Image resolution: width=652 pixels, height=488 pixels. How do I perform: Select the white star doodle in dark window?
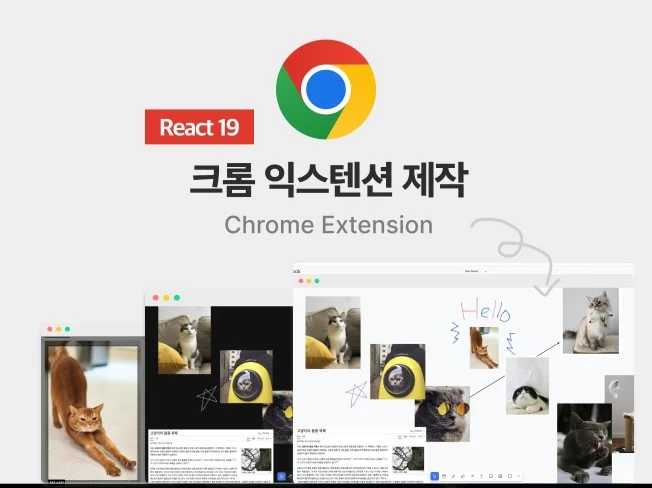point(207,398)
